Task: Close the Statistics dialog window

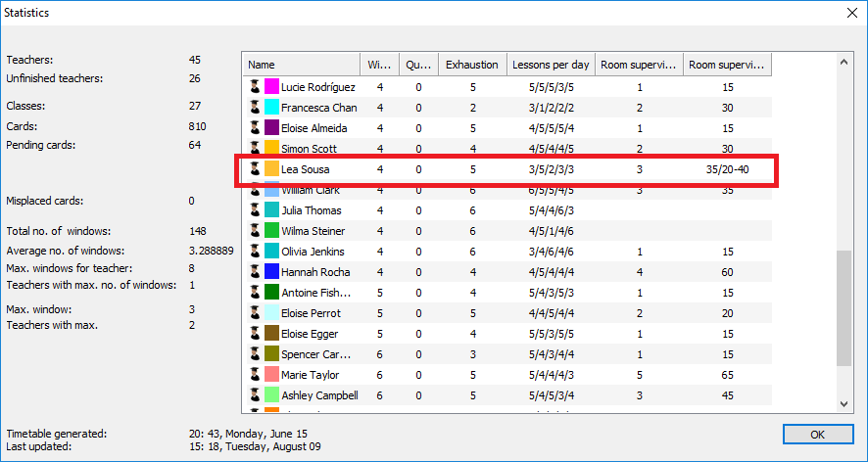Action: click(x=850, y=14)
